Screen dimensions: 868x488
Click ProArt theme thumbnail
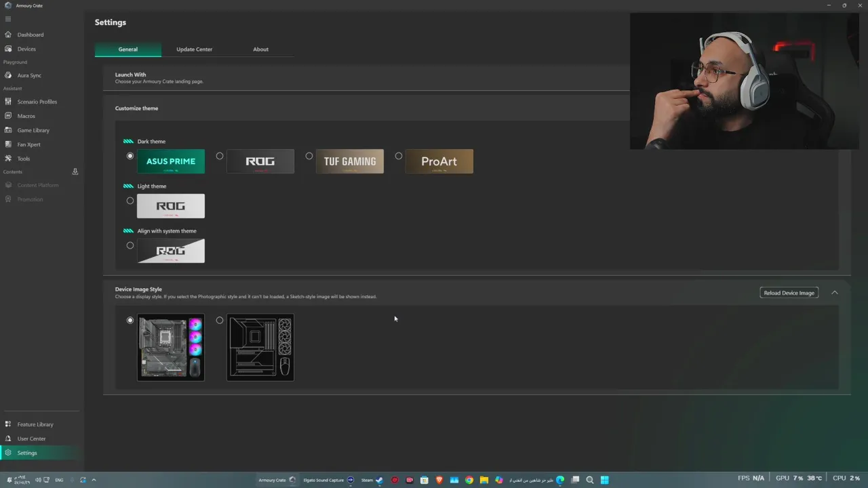[439, 161]
